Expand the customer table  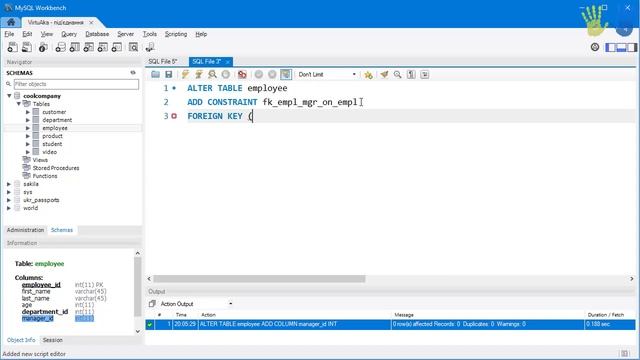(x=28, y=112)
